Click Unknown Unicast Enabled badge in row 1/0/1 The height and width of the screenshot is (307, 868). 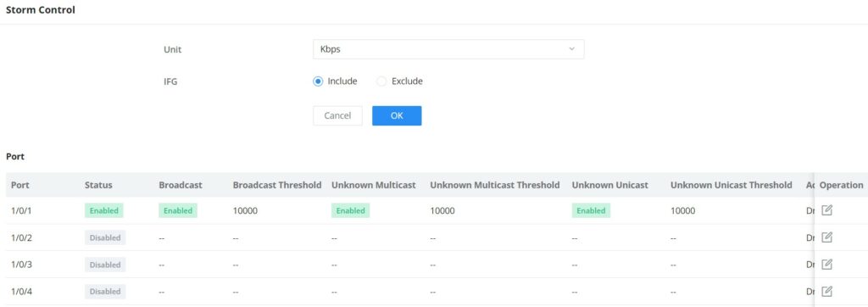point(591,210)
